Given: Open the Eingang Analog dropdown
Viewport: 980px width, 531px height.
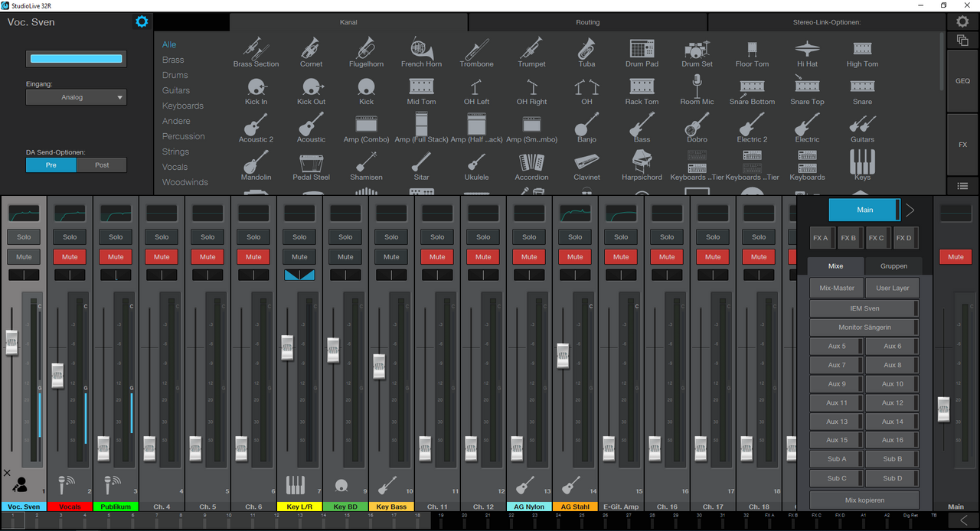Looking at the screenshot, I should point(76,97).
